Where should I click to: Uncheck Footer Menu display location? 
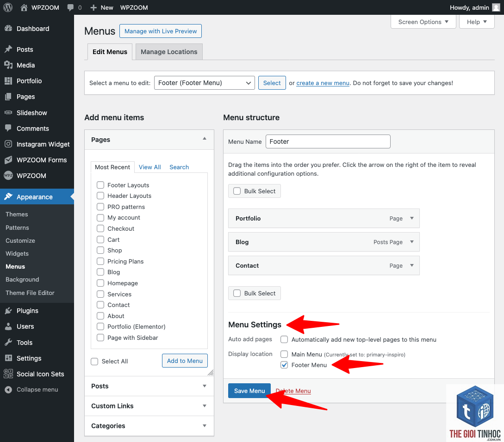(284, 365)
